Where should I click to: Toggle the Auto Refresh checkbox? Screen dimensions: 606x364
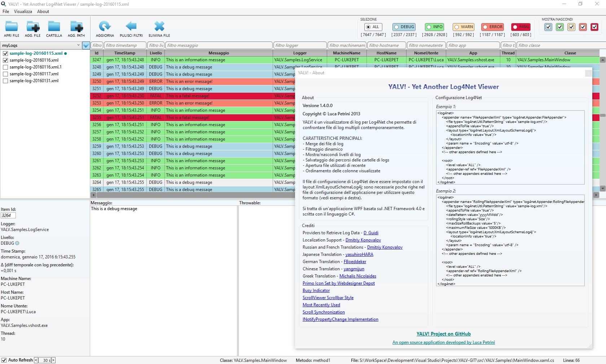tap(4, 360)
